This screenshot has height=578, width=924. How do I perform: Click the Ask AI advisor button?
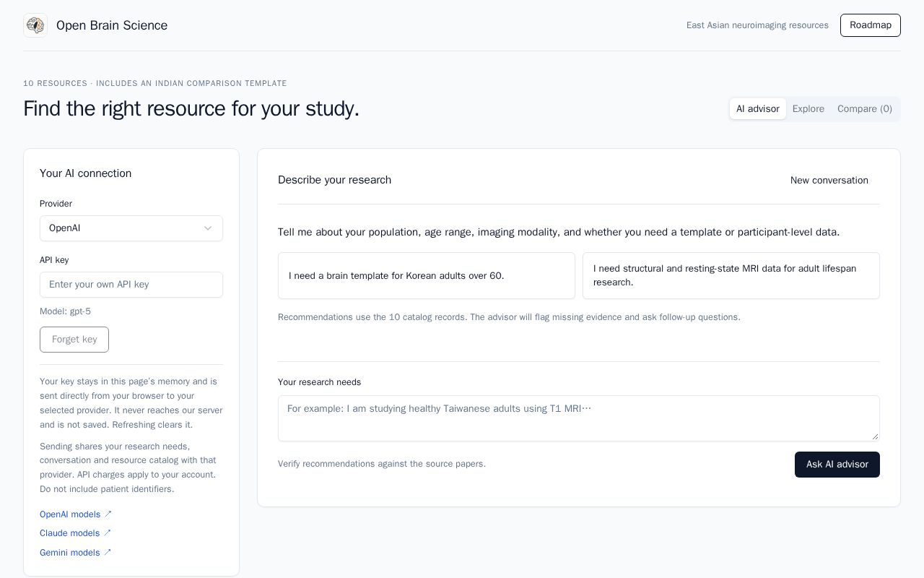837,465
